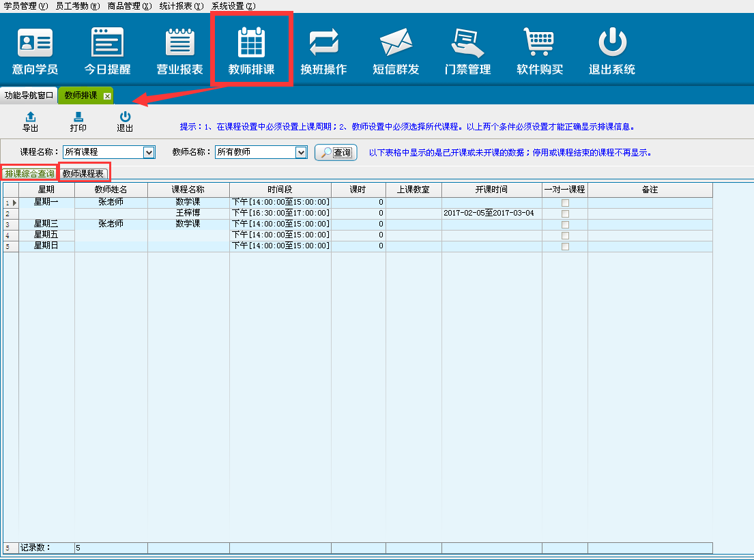Expand the 教师名称 dropdown
754x560 pixels.
[x=301, y=152]
